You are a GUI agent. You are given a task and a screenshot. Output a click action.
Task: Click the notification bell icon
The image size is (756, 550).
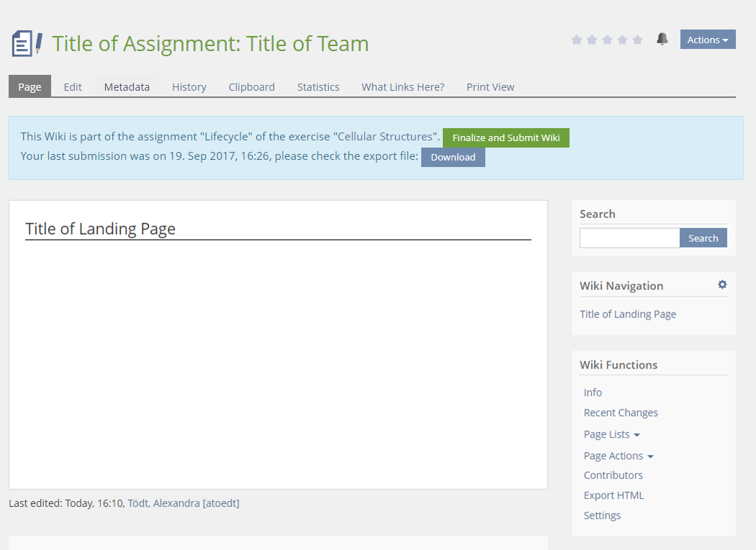click(x=662, y=40)
